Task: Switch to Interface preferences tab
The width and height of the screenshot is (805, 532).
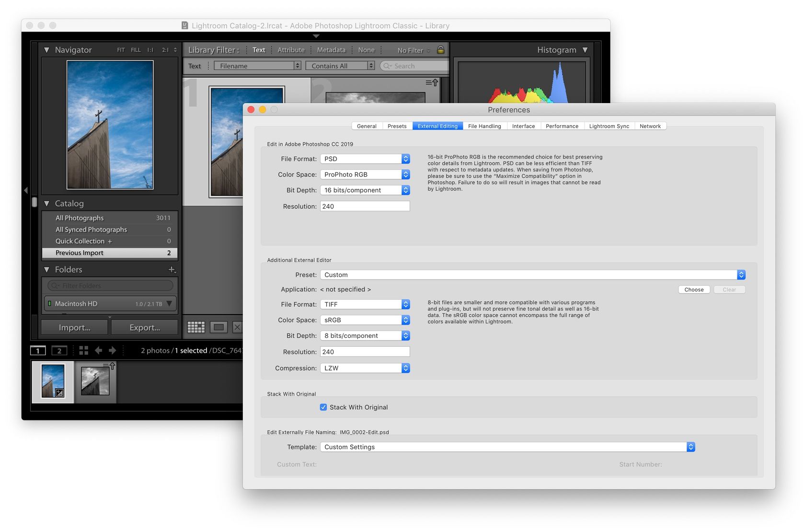Action: [x=524, y=126]
